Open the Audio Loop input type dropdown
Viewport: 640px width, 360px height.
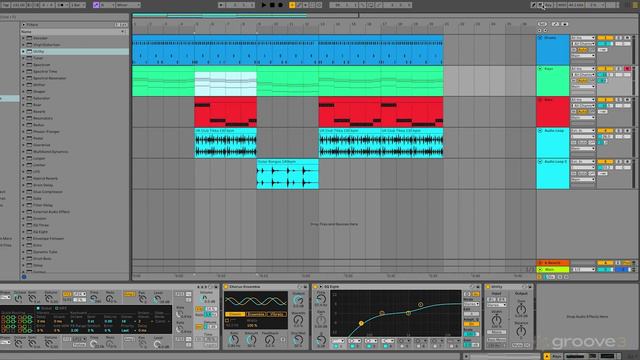[583, 131]
